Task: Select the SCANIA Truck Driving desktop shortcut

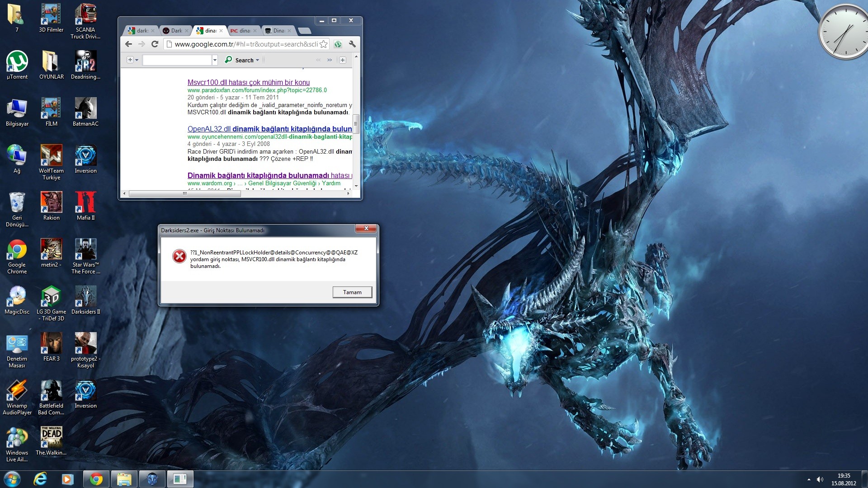Action: tap(85, 21)
